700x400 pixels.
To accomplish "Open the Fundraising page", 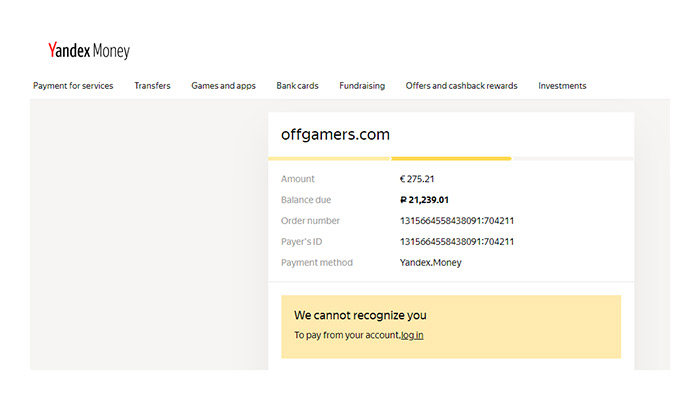I will (x=362, y=86).
